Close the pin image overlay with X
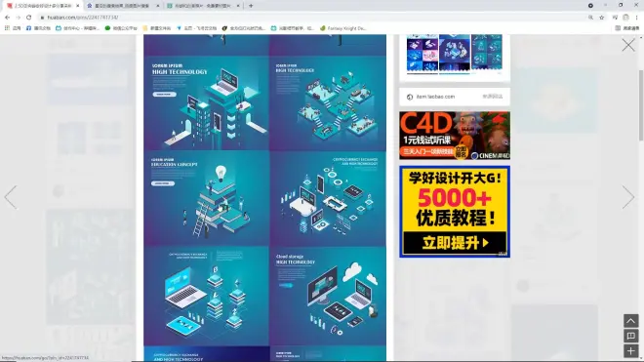Viewport: 644px width, 362px height. 628,45
